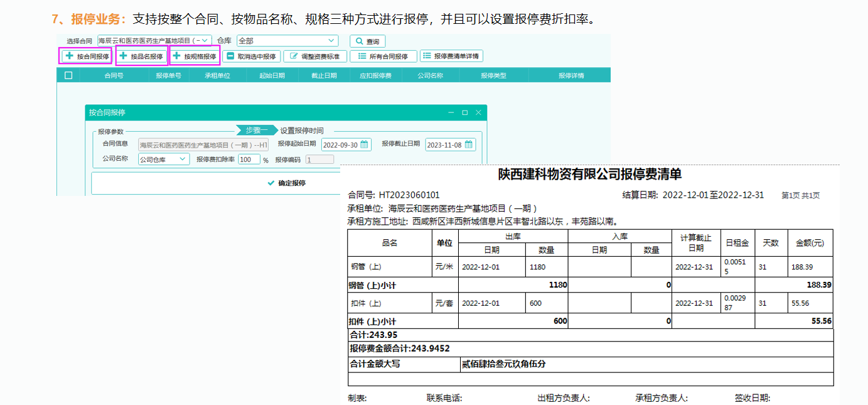This screenshot has width=868, height=405.
Task: Click the 制表: footer label
Action: [358, 398]
